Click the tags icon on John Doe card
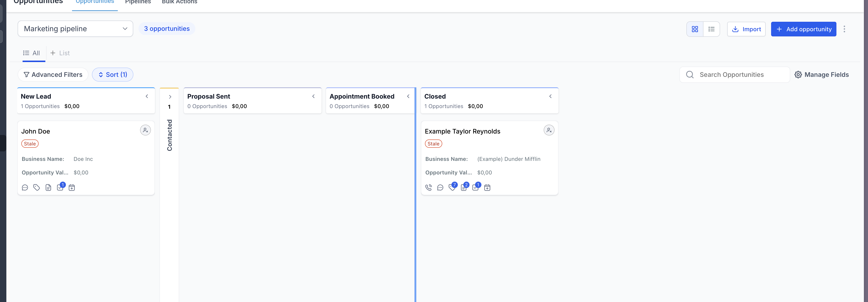868x302 pixels. click(x=36, y=188)
